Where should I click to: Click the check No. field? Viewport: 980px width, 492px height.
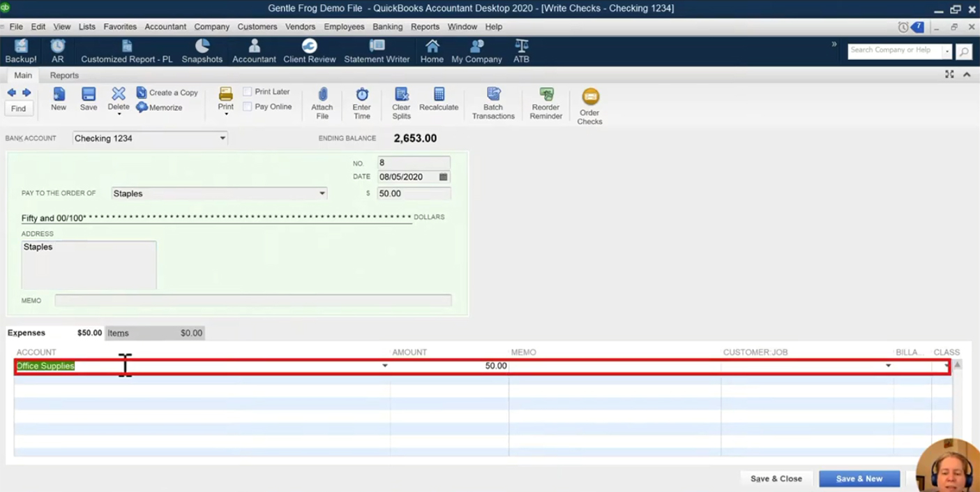point(414,163)
